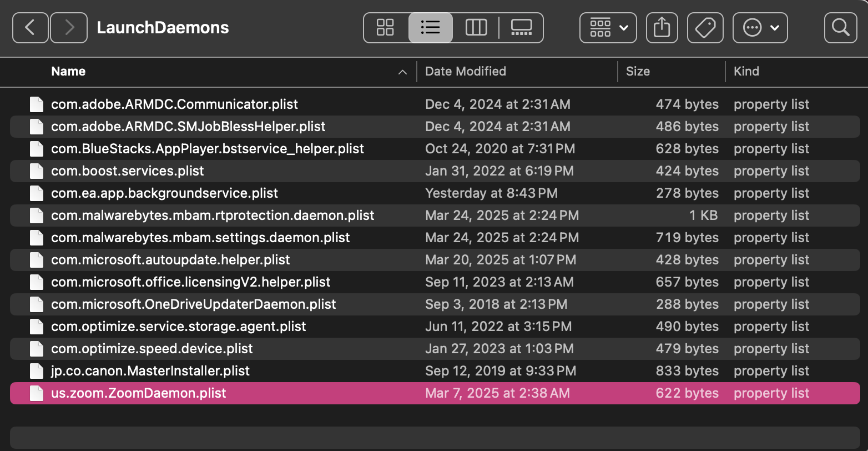Select com.malwarebytes.mbam.rtprotection.daemon.plist

[213, 216]
